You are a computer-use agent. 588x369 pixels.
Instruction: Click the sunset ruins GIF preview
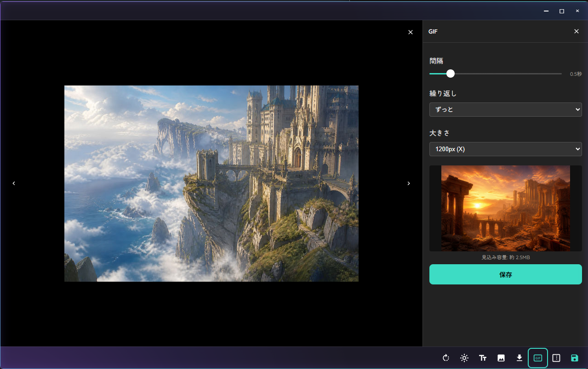pos(506,208)
